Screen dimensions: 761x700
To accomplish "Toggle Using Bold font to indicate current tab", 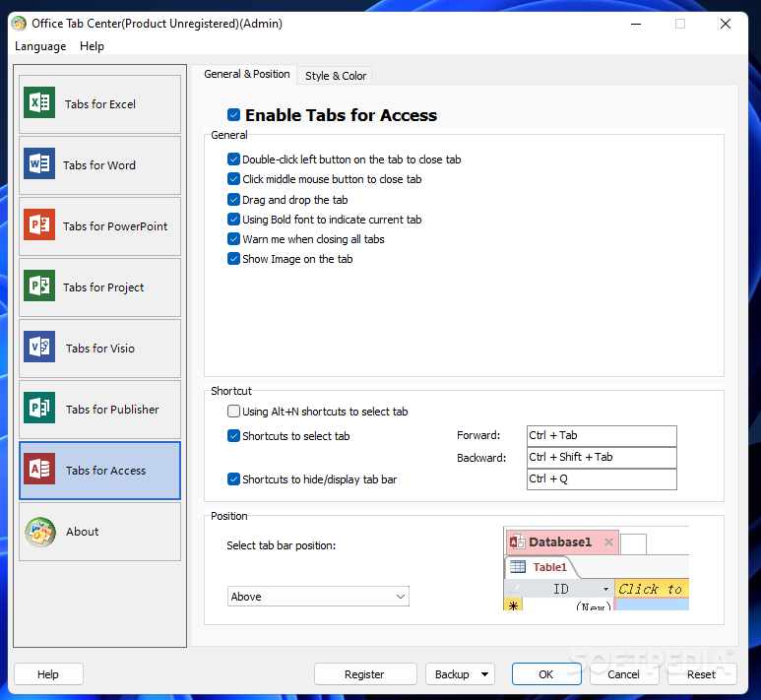I will coord(233,220).
